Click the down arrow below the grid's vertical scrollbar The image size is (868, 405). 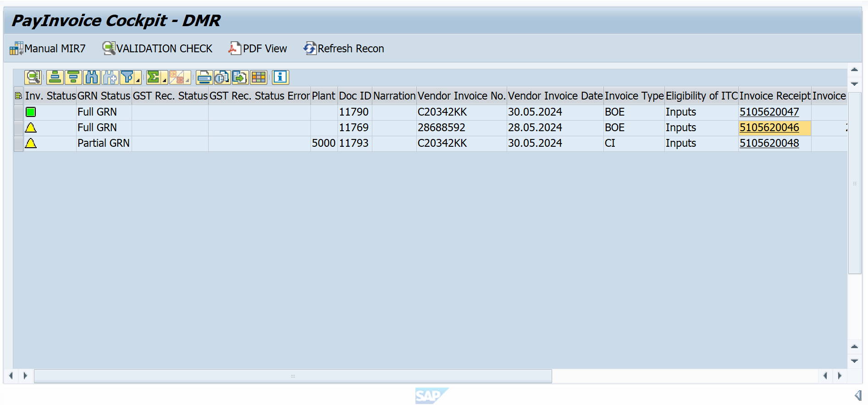[x=854, y=361]
